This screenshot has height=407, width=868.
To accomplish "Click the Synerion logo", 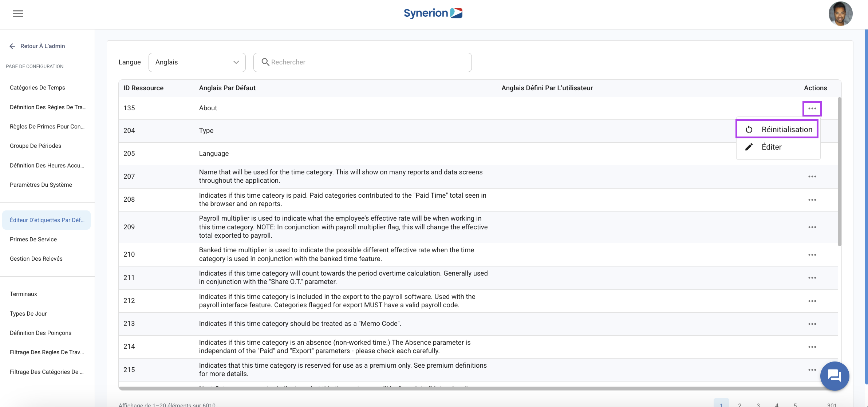I will coord(433,13).
